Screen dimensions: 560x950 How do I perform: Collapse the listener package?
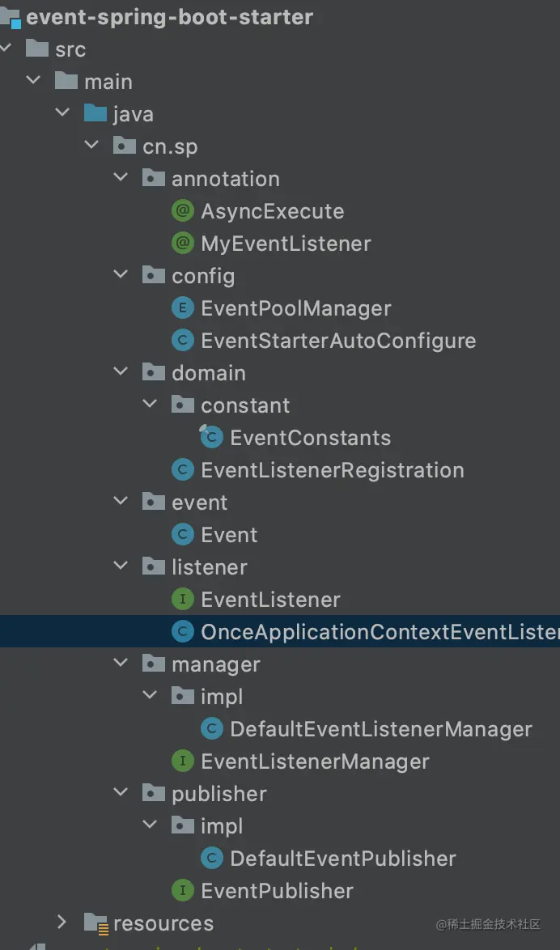pos(120,566)
